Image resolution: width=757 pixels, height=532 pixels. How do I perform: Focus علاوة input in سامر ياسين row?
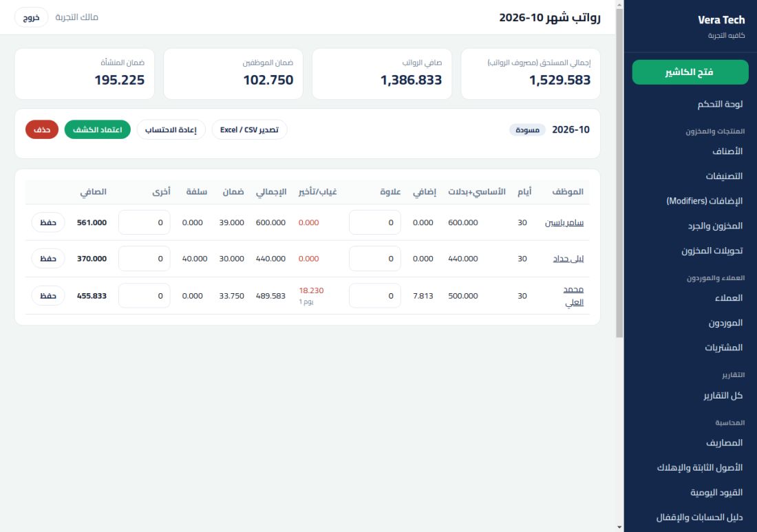pos(375,222)
